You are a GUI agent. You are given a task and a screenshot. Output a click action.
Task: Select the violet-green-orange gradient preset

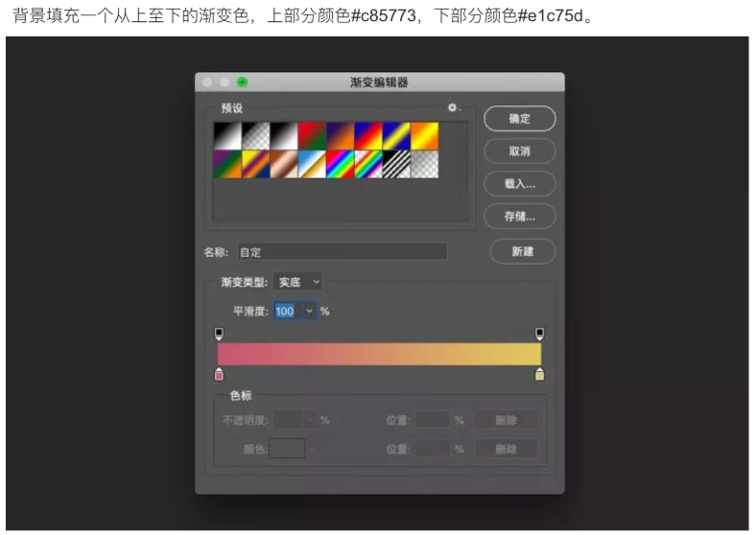click(227, 164)
